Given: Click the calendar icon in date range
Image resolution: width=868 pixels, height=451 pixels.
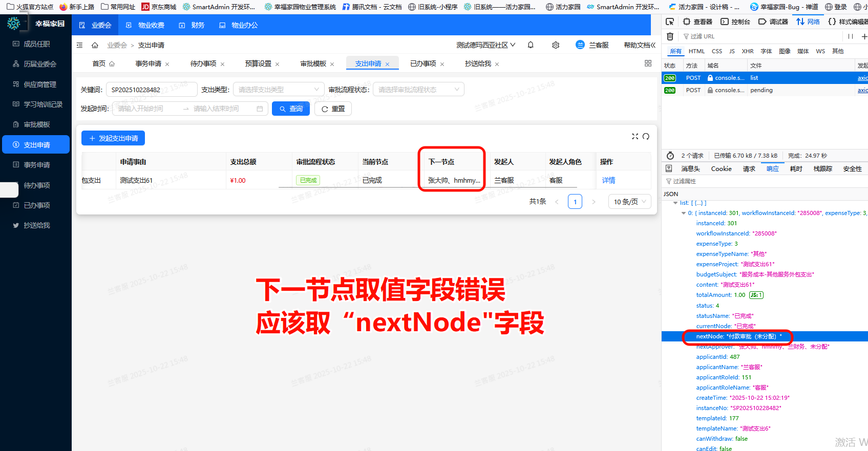Looking at the screenshot, I should (x=260, y=109).
